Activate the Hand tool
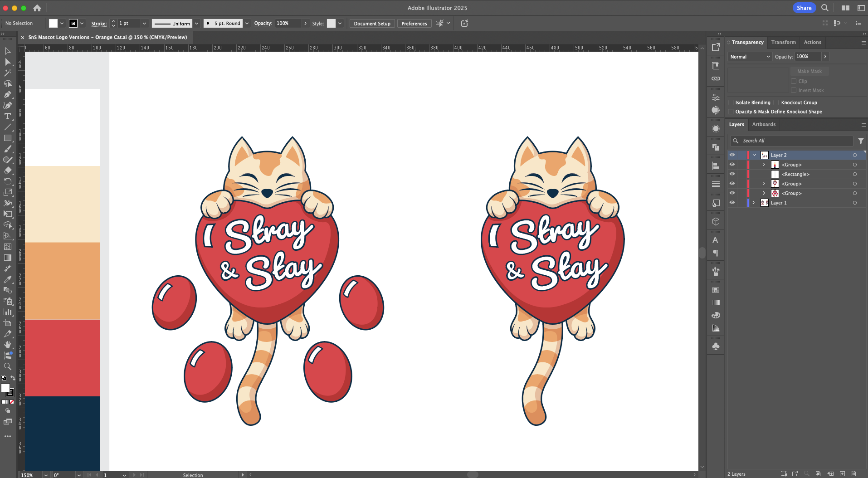868x478 pixels. (x=8, y=345)
